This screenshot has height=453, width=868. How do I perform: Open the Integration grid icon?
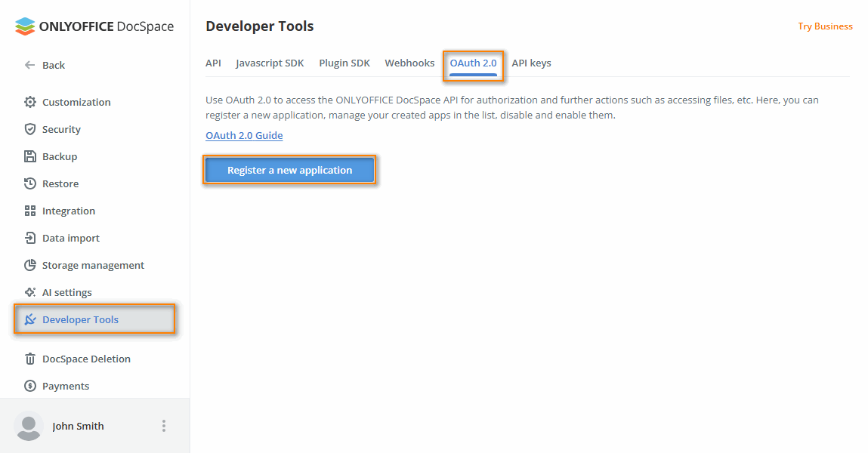click(x=29, y=211)
